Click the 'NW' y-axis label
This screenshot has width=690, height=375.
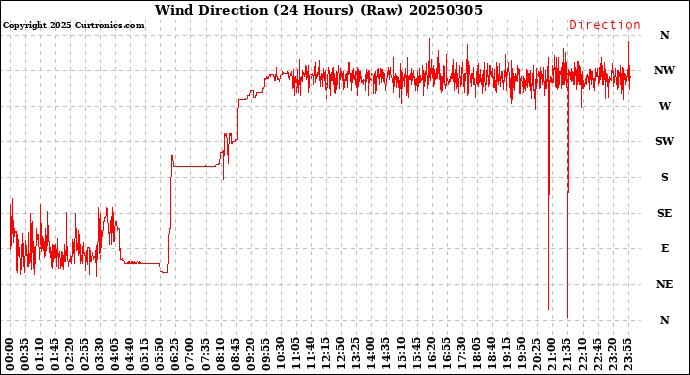[664, 70]
